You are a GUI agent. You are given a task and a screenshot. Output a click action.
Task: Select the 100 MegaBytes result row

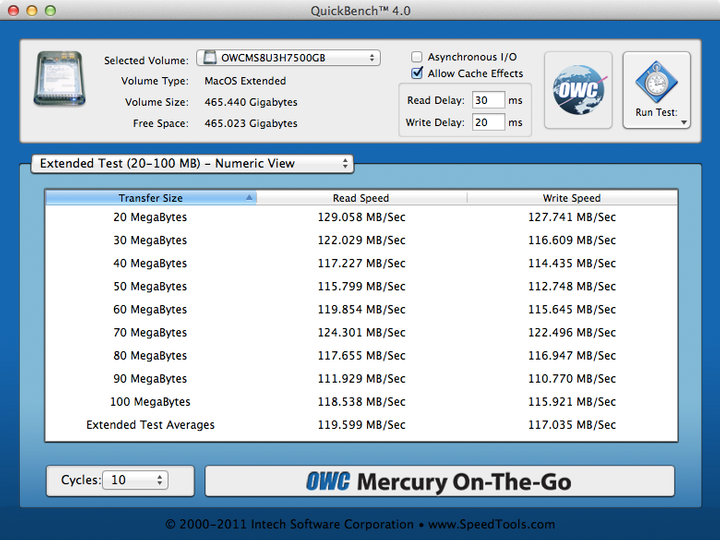(360, 402)
